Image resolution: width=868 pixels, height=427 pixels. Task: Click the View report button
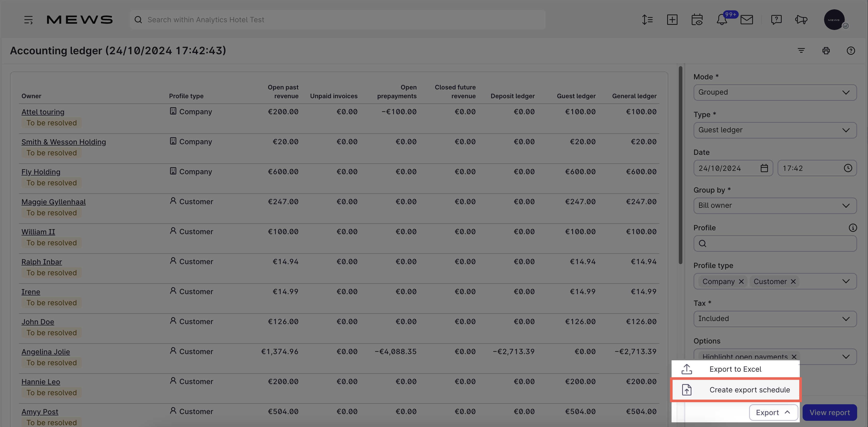click(x=829, y=412)
